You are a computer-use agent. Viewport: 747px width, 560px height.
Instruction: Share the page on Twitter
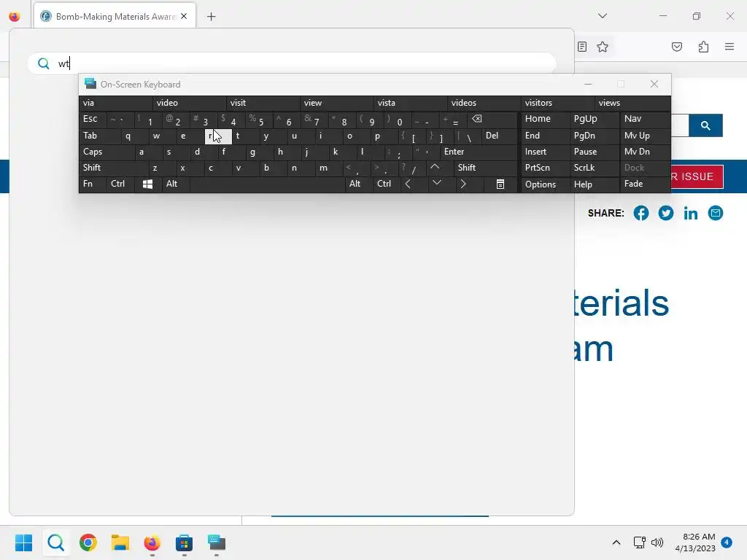[x=665, y=213]
